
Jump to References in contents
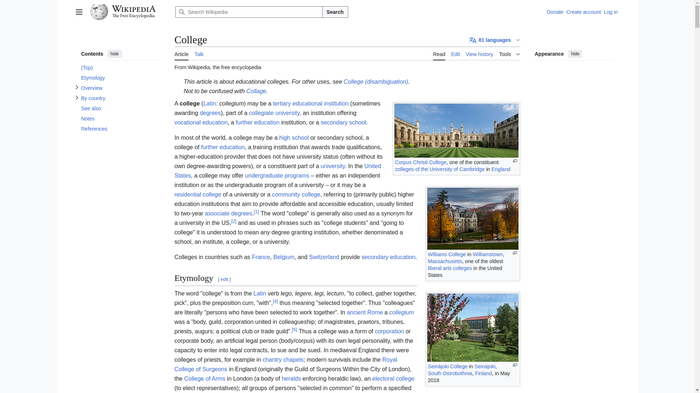[94, 129]
